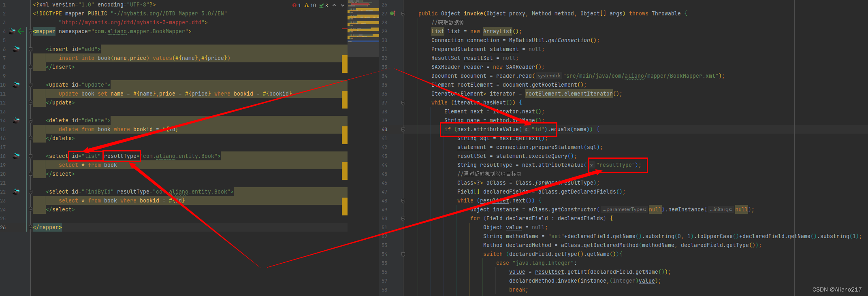Collapse the invoke method body fold
The image size is (868, 296).
coord(403,13)
